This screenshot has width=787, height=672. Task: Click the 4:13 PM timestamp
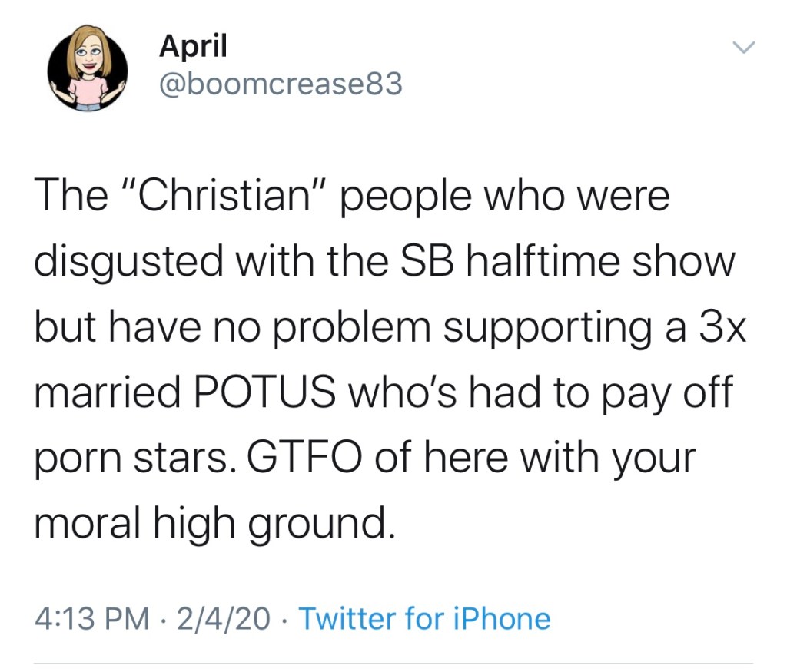(x=91, y=618)
